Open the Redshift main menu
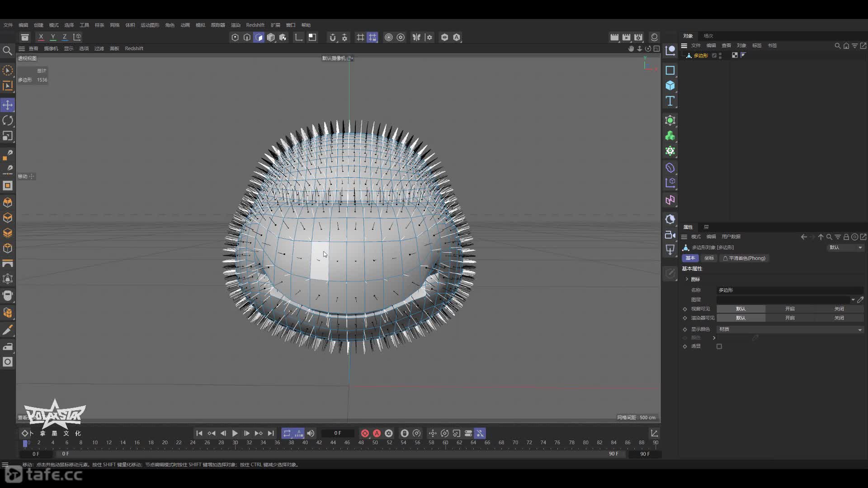This screenshot has width=868, height=488. coord(255,25)
